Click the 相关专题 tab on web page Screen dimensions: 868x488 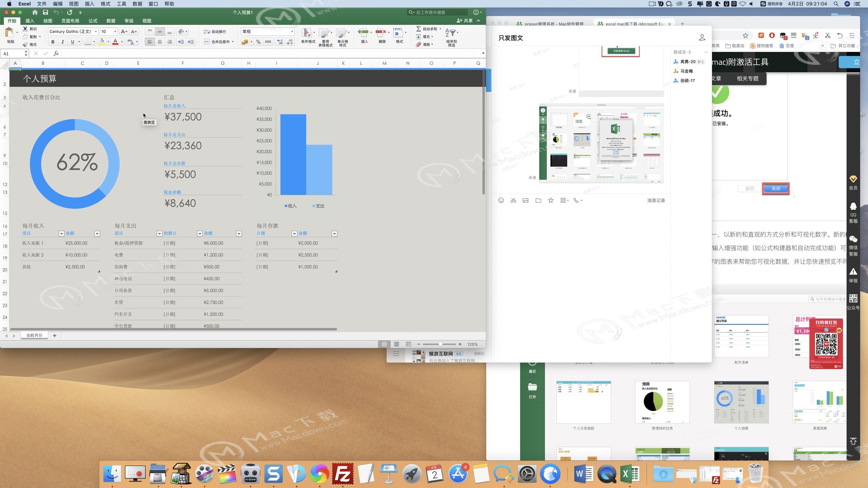point(748,78)
